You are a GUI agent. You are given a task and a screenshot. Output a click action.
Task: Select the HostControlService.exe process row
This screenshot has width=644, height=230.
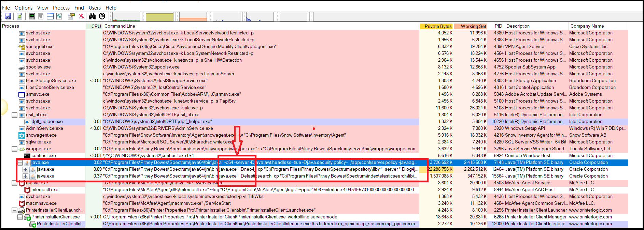coord(314,88)
